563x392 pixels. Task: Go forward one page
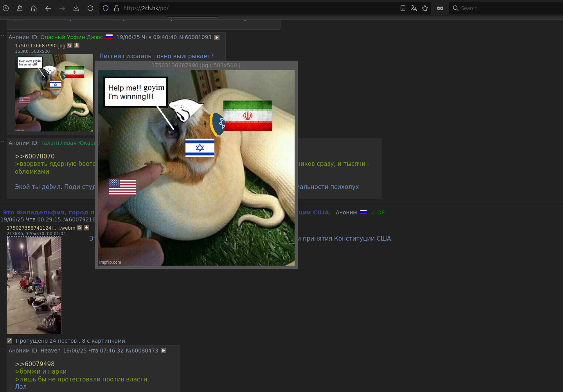coord(62,8)
